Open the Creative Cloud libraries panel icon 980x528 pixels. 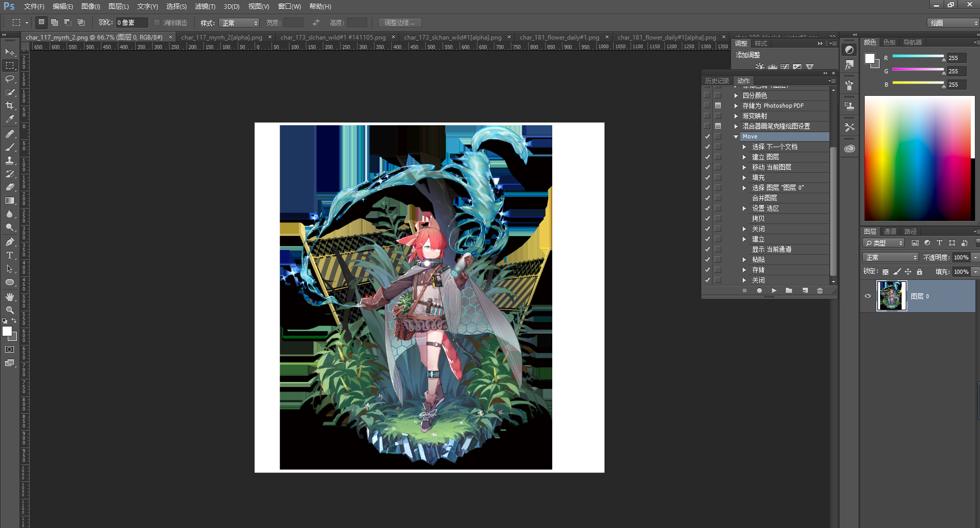(849, 149)
